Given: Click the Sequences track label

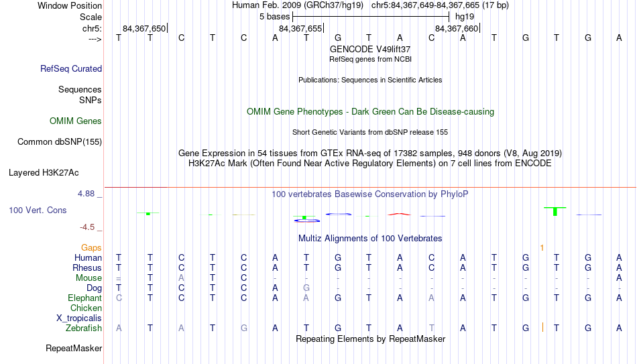Looking at the screenshot, I should pyautogui.click(x=80, y=89).
